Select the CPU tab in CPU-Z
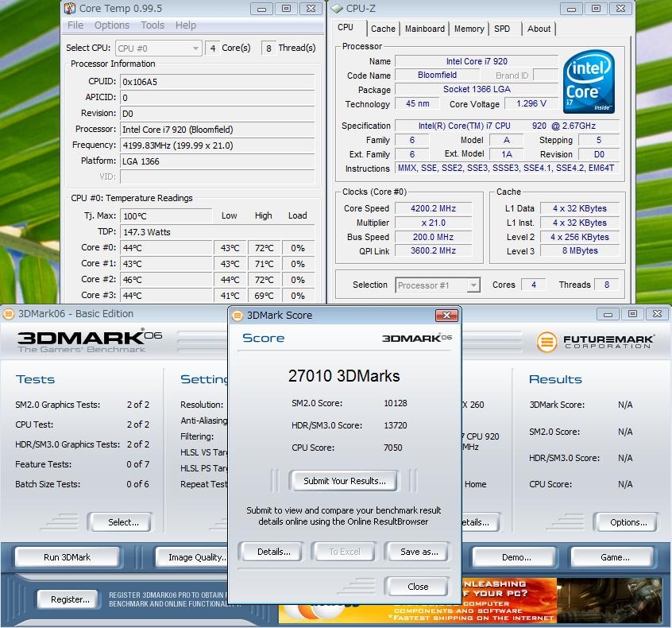Viewport: 672px width, 628px height. [x=346, y=28]
